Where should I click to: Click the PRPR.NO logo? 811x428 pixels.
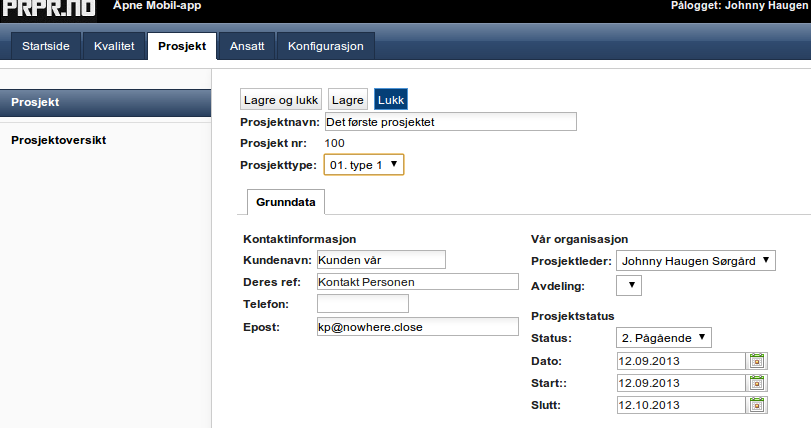tap(49, 8)
